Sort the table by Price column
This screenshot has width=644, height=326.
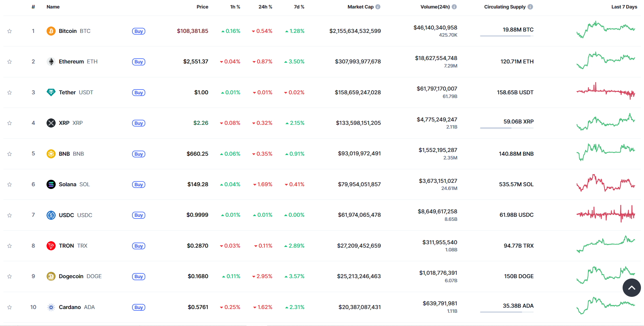pos(202,7)
